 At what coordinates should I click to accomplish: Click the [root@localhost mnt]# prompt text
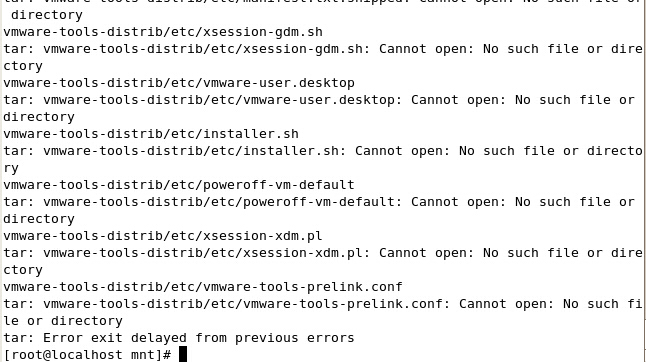click(87, 355)
